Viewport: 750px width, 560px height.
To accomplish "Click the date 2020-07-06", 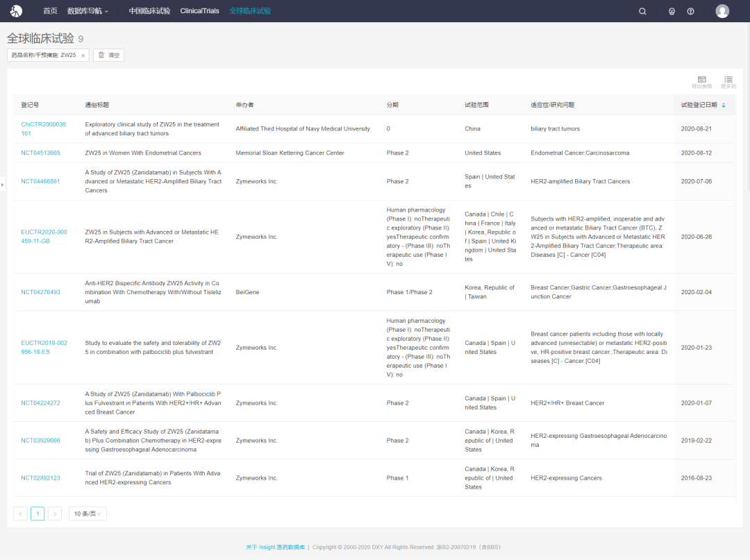I will pos(697,182).
